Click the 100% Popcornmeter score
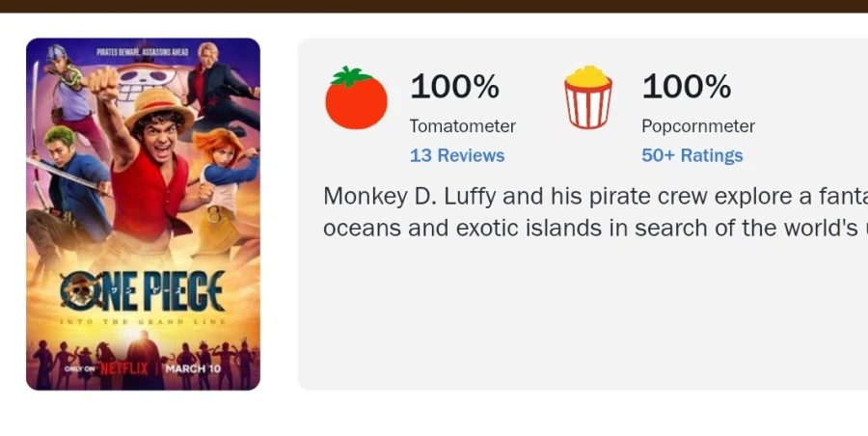This screenshot has height=436, width=868. [687, 87]
